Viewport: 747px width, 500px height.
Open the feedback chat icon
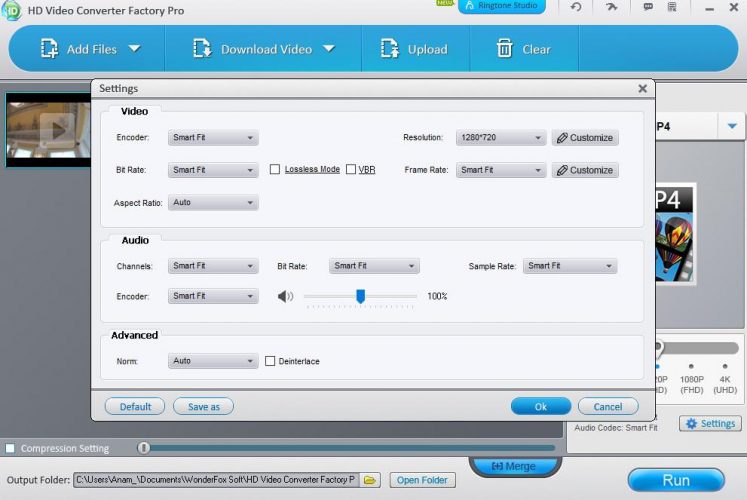648,7
